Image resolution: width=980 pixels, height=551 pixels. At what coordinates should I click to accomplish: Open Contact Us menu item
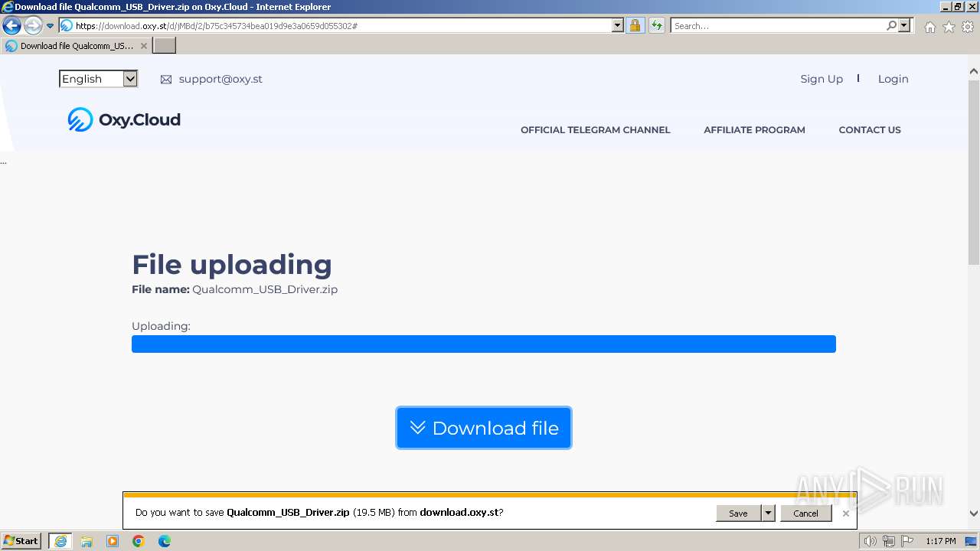coord(870,130)
